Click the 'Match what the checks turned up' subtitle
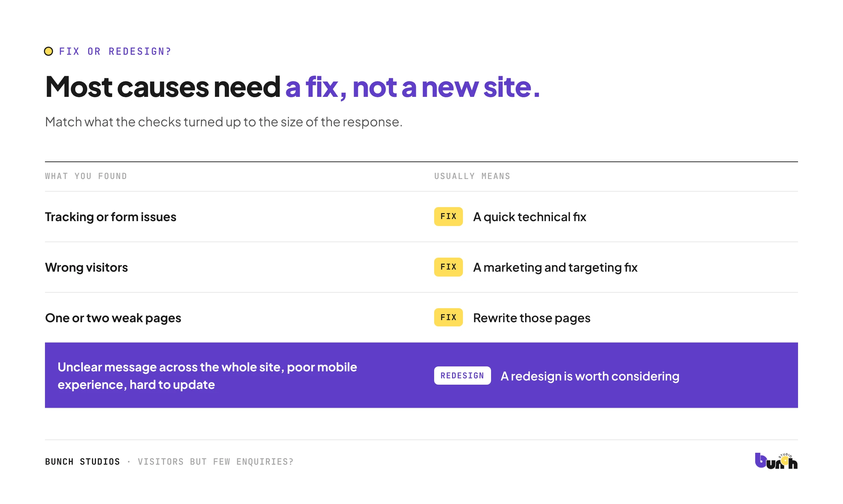The image size is (843, 504). pos(224,122)
